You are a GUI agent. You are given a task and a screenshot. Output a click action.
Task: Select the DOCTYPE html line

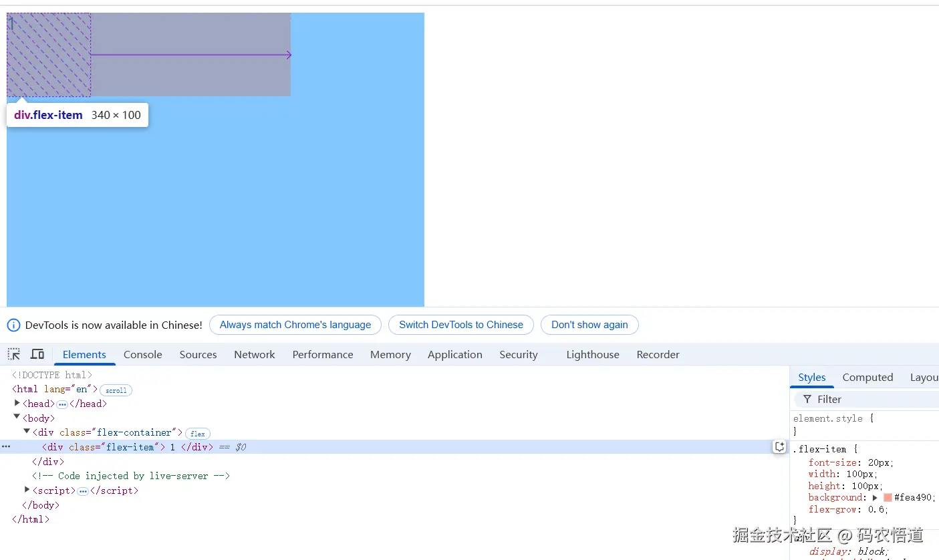tap(52, 375)
